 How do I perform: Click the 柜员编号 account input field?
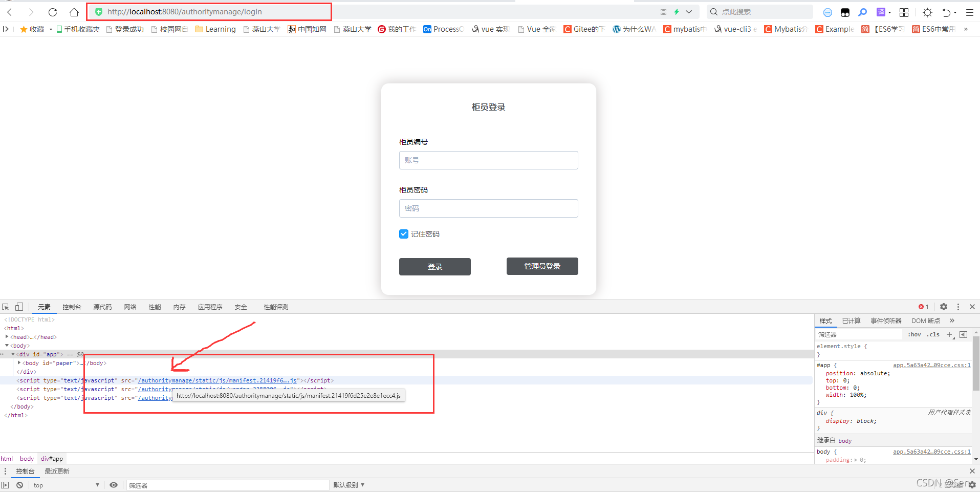click(x=489, y=160)
